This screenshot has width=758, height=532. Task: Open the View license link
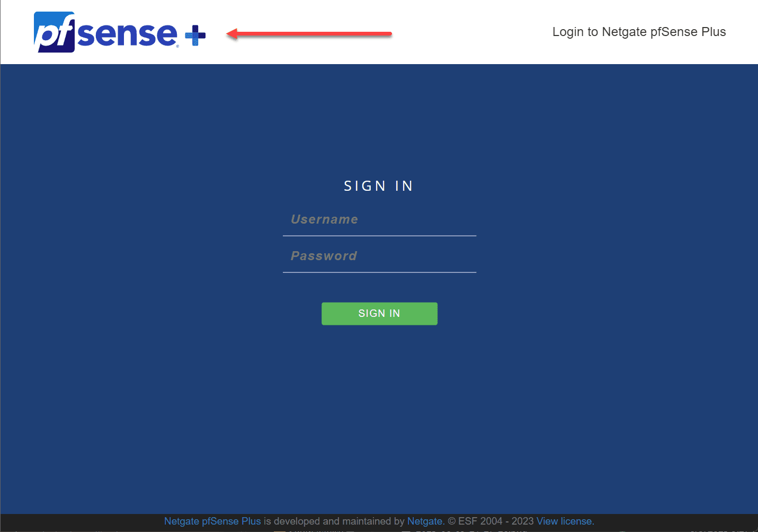(564, 521)
